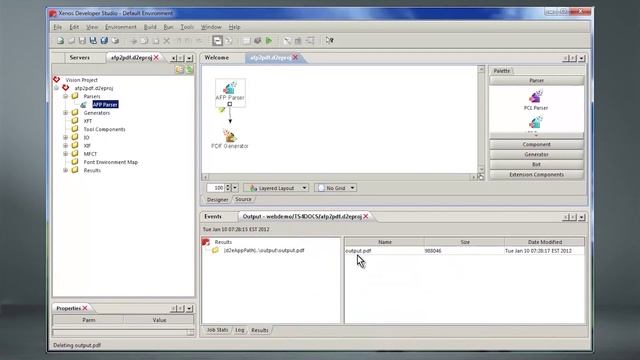Click the green refresh icon in project panel
This screenshot has height=360, width=640.
(x=189, y=70)
